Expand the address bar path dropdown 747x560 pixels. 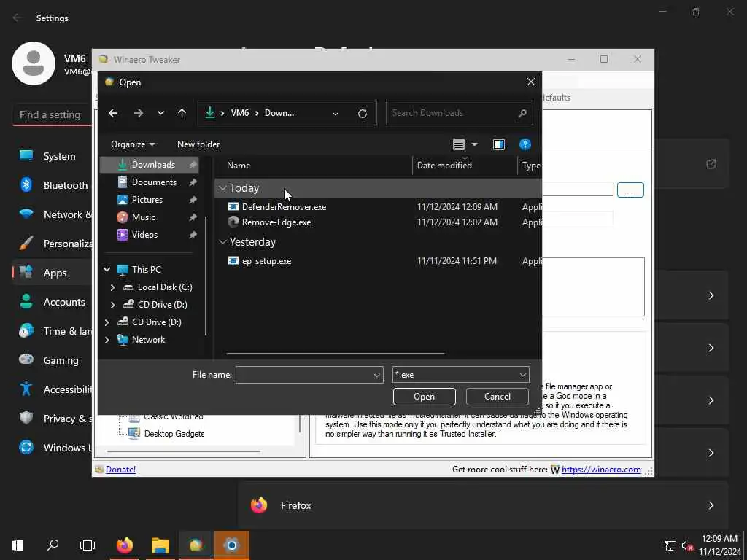coord(336,113)
